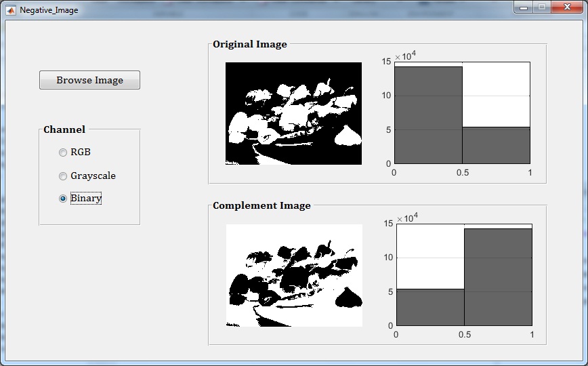Click the Original Image panel title
The width and height of the screenshot is (588, 366).
pyautogui.click(x=250, y=45)
